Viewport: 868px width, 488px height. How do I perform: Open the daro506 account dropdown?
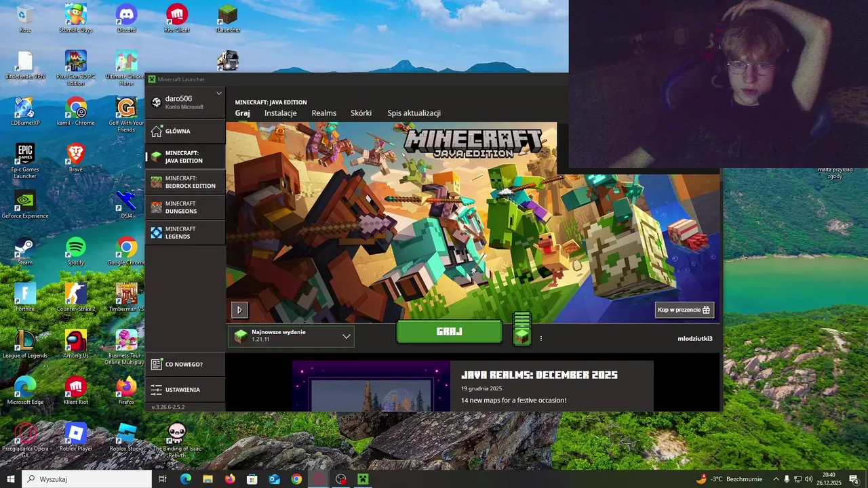(x=185, y=102)
